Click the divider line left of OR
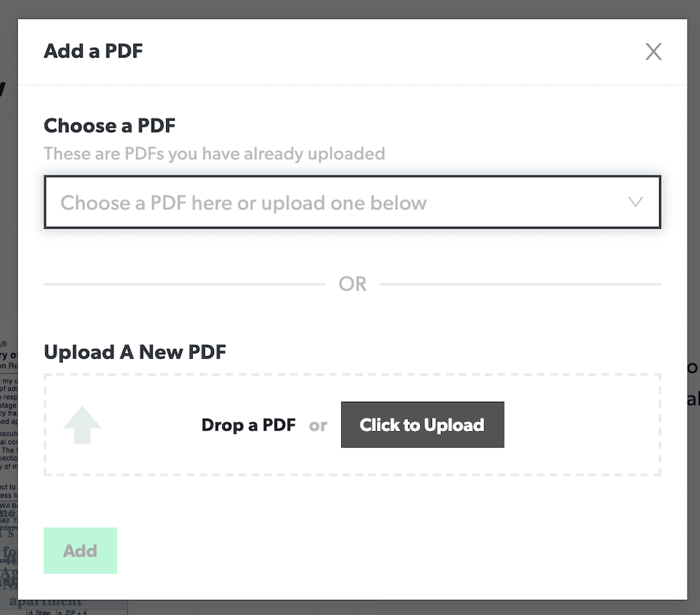The height and width of the screenshot is (615, 700). [185, 284]
